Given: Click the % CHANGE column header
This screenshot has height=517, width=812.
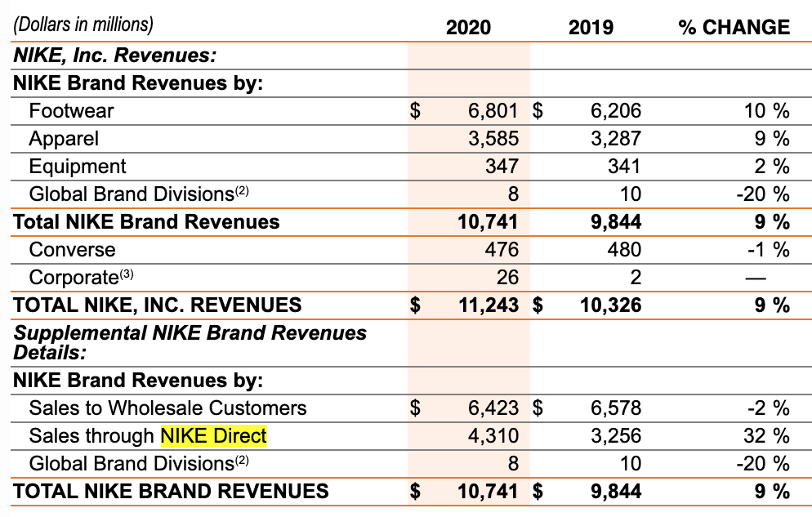Looking at the screenshot, I should (x=734, y=27).
